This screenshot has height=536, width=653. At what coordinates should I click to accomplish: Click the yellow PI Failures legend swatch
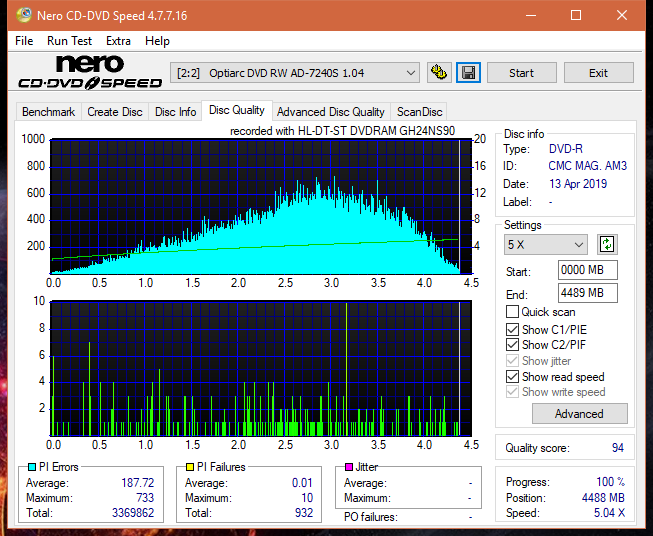(x=190, y=467)
